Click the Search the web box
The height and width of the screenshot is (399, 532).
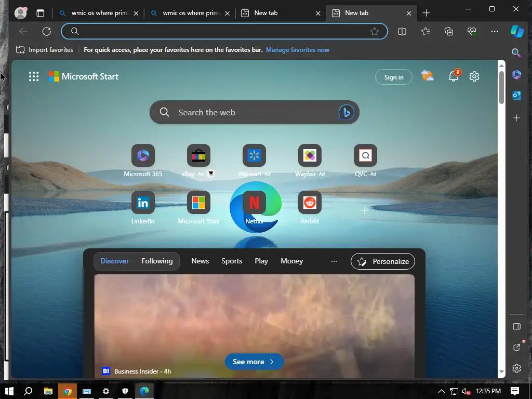point(254,112)
